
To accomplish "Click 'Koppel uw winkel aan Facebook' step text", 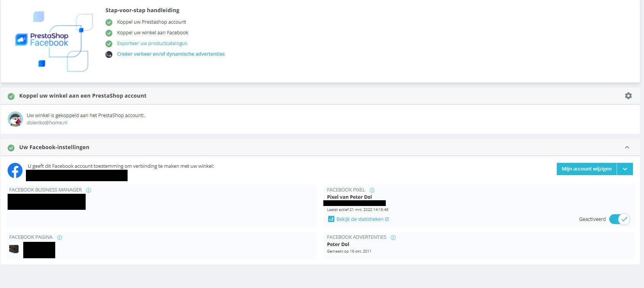I will pyautogui.click(x=153, y=33).
